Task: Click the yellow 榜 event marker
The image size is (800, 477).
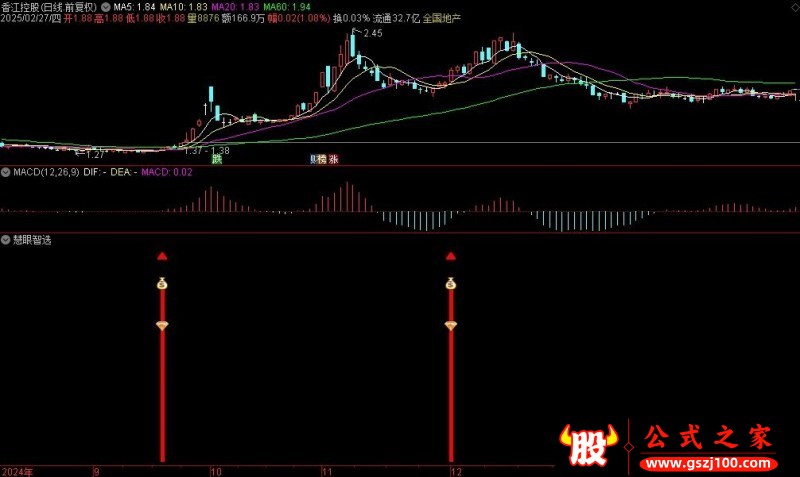Action: click(321, 159)
